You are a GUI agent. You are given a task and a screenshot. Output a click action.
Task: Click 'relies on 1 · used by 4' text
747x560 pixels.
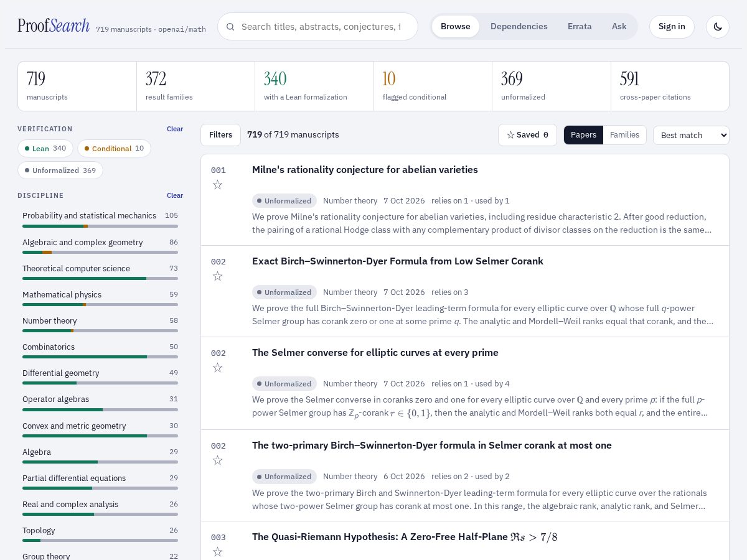pyautogui.click(x=470, y=384)
